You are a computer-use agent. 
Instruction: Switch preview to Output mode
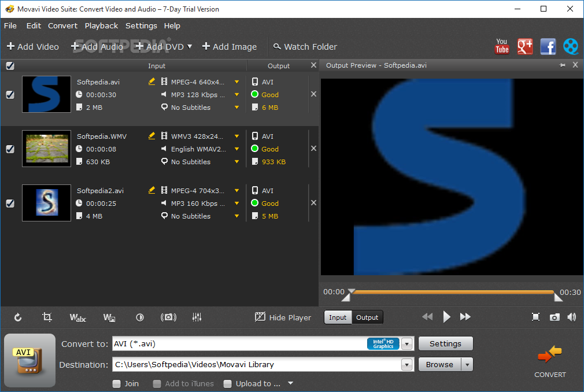coord(367,317)
